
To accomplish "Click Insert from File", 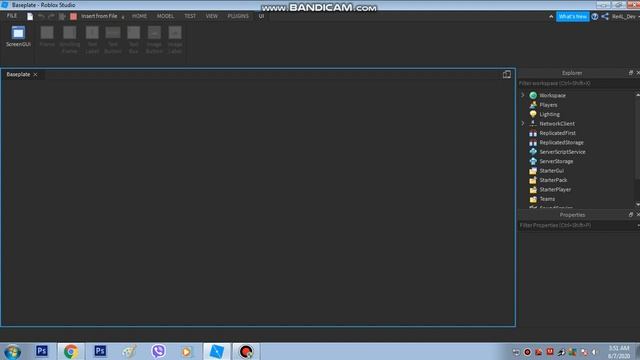I will 99,16.
